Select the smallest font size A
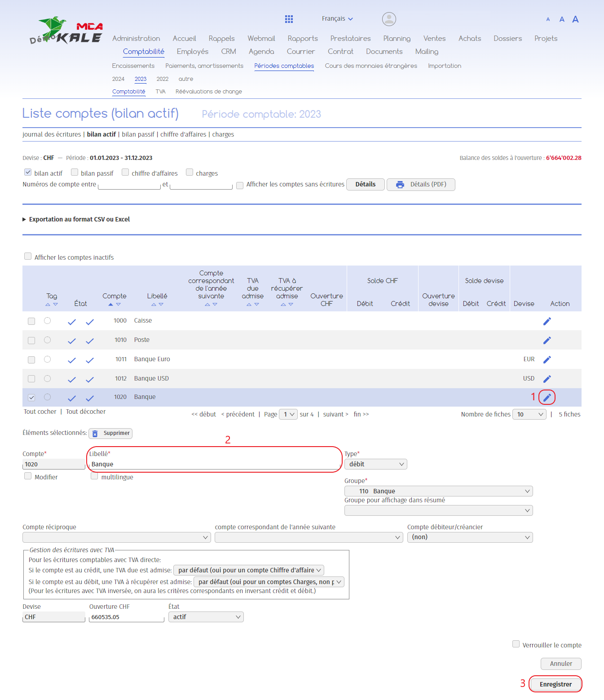604x700 pixels. click(x=548, y=19)
